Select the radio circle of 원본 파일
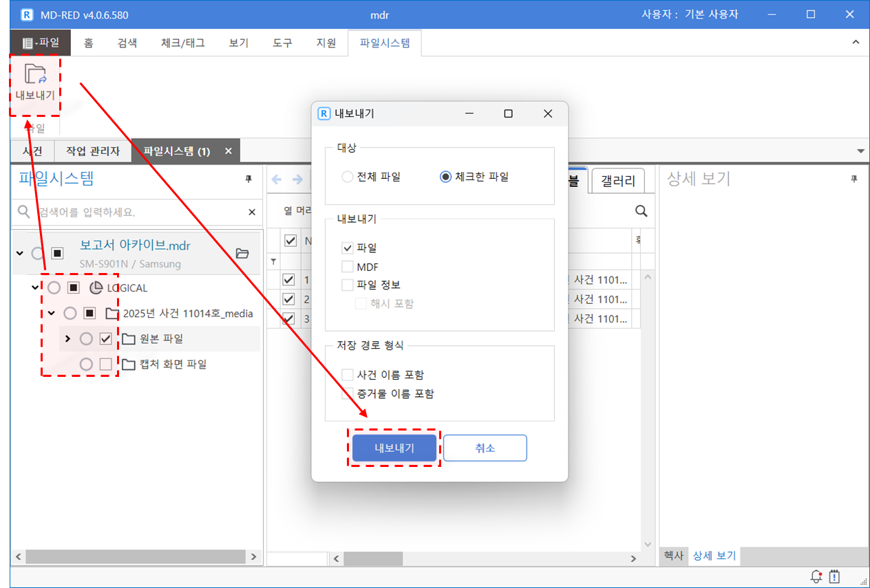 86,338
